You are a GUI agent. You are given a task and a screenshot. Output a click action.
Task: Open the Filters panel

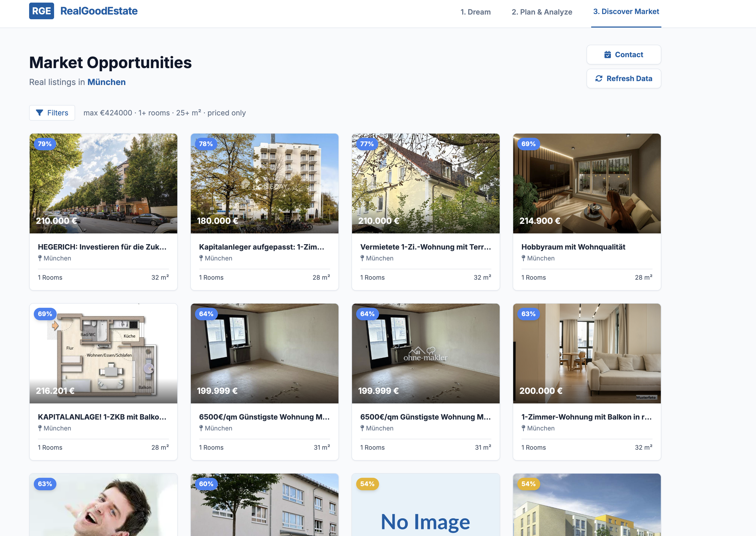52,113
